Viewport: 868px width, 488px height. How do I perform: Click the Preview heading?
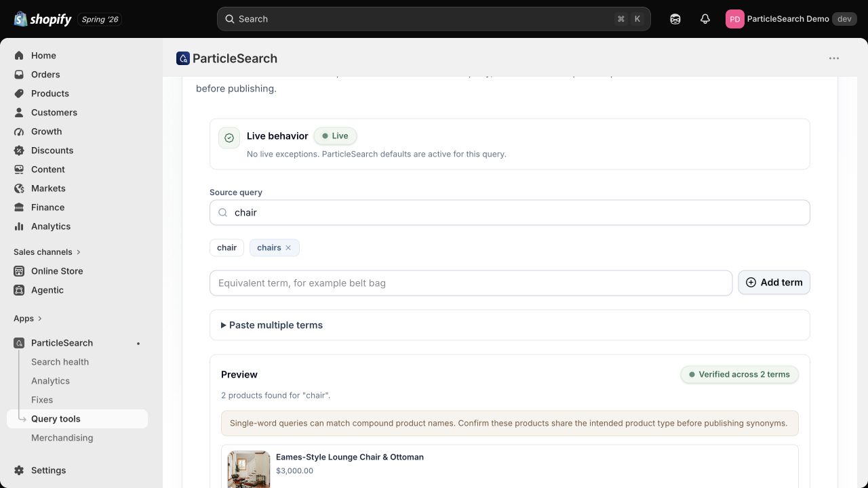point(239,375)
